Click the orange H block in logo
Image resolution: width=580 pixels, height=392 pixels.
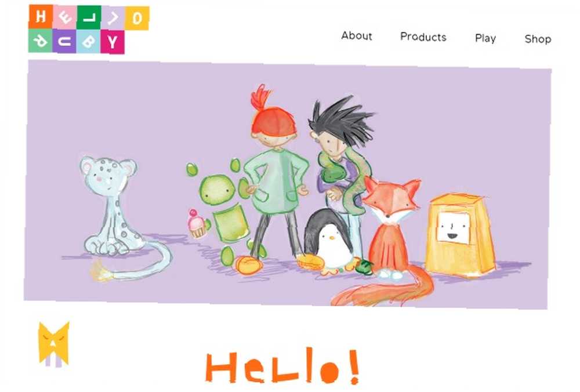point(41,17)
